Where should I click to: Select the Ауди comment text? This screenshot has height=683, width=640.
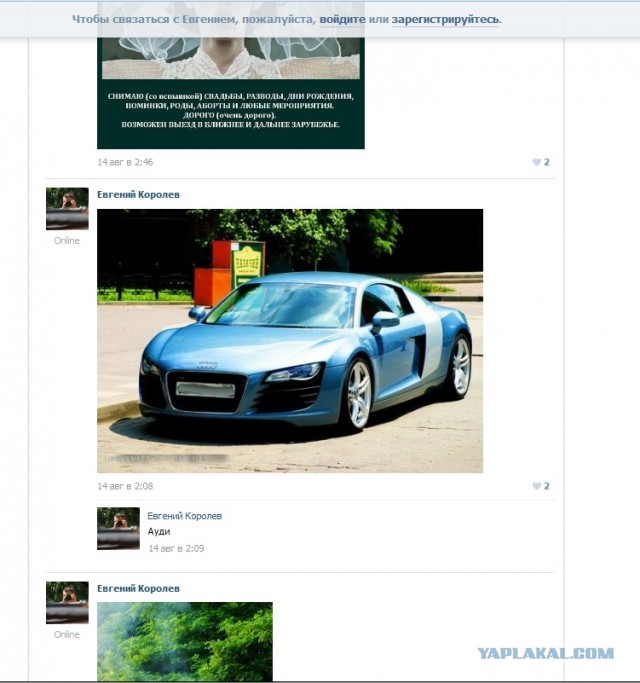click(x=159, y=532)
